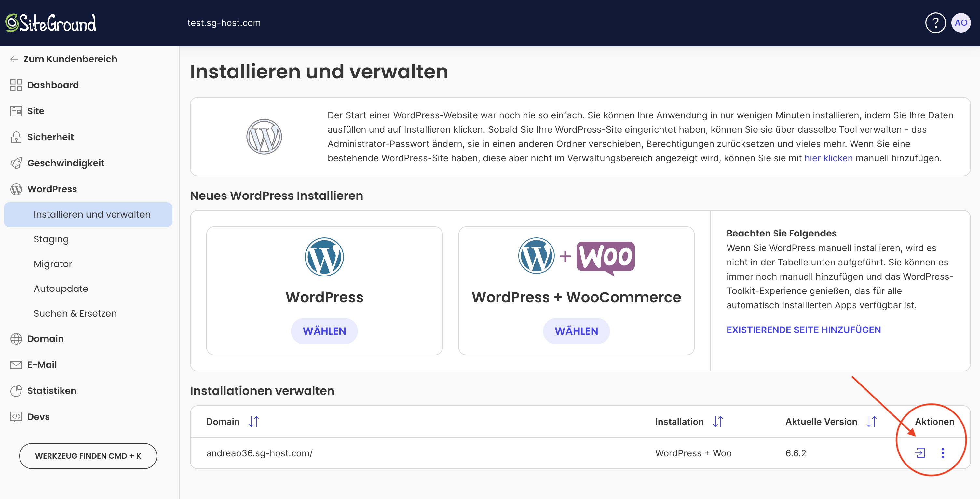Toggle Domain sorting with the arrows
Viewport: 980px width, 499px height.
(x=254, y=421)
